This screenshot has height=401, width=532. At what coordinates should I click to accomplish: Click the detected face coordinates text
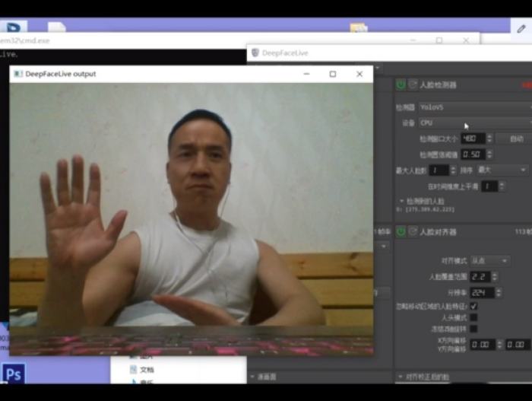pyautogui.click(x=425, y=210)
